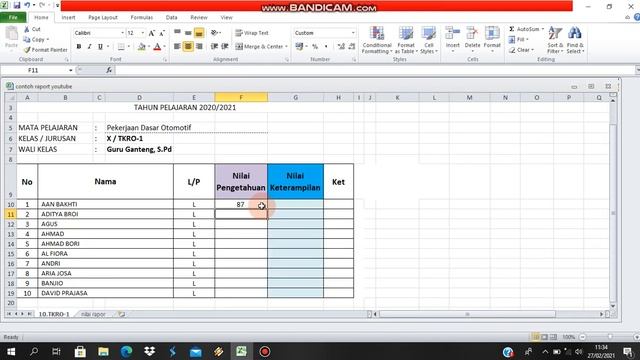The height and width of the screenshot is (360, 640).
Task: Switch to Formulas tab
Action: pyautogui.click(x=142, y=18)
